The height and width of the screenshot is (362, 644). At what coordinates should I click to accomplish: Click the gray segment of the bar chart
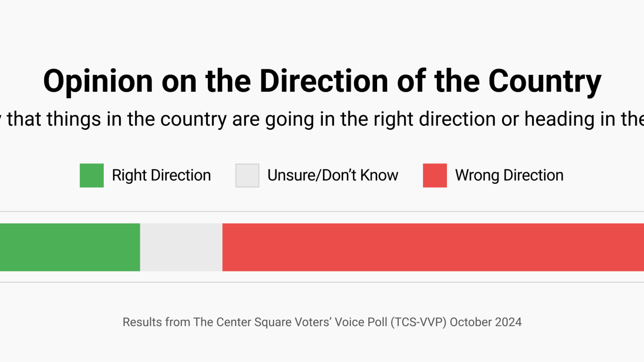coord(181,248)
